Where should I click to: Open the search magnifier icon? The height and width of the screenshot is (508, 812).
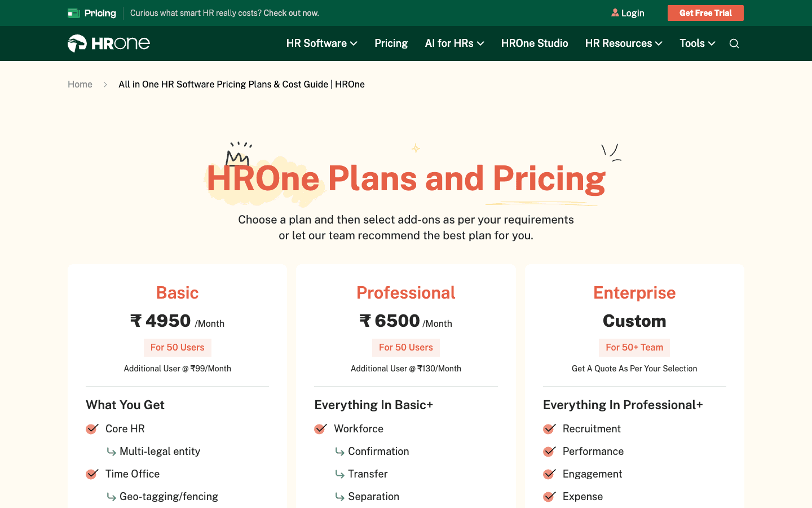(734, 43)
